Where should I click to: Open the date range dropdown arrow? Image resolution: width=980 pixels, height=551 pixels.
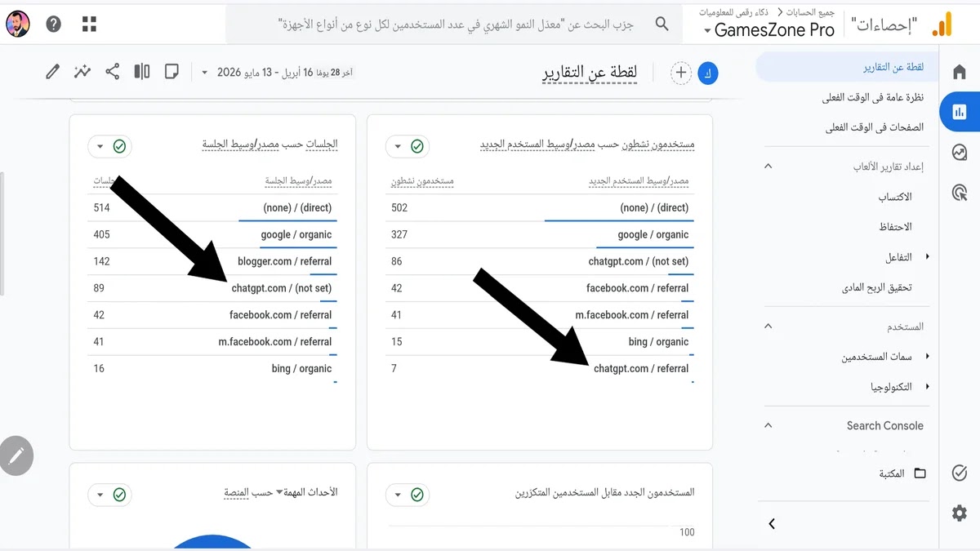(x=204, y=73)
